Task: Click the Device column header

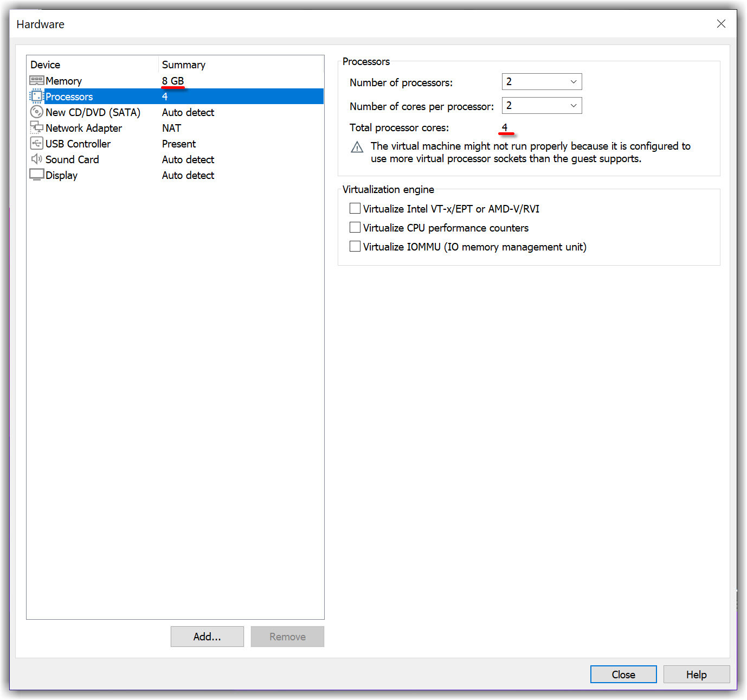Action: click(x=92, y=65)
